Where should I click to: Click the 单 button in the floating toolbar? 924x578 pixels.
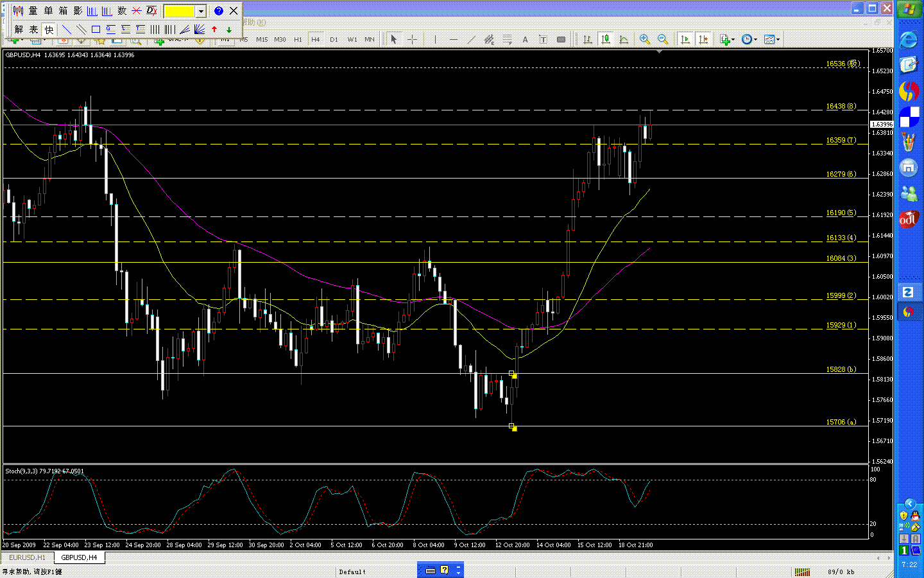(48, 11)
